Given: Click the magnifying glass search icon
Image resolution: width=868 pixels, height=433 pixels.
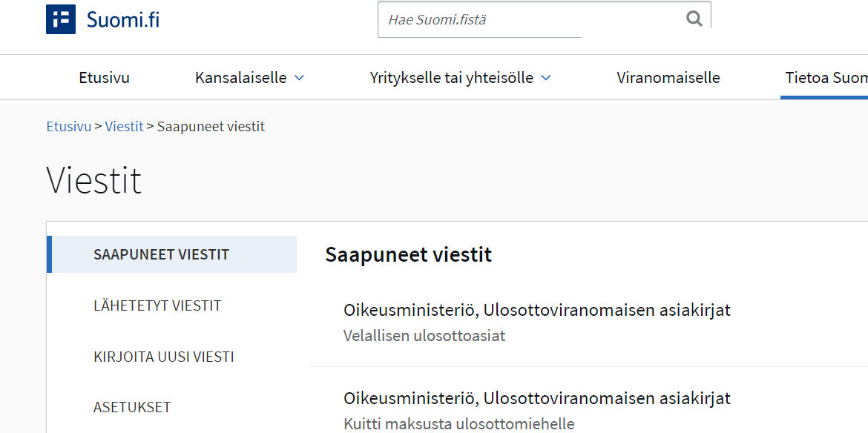Looking at the screenshot, I should coord(694,19).
